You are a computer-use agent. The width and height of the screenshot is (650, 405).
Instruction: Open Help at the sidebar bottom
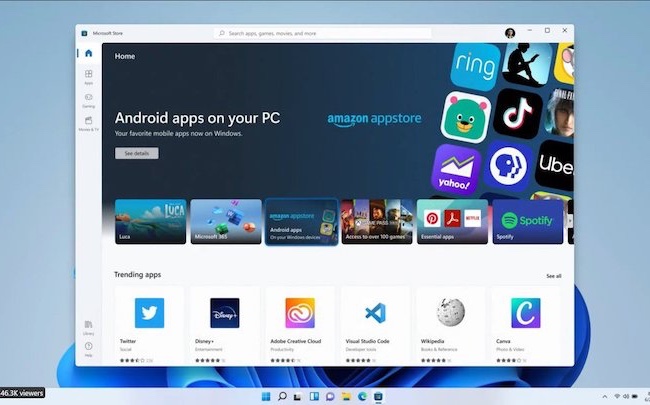88,349
